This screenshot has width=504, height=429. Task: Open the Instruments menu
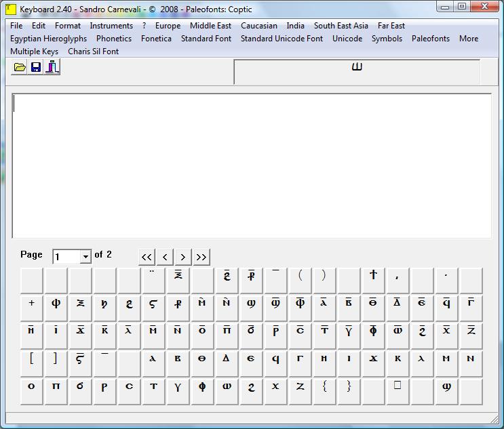(111, 26)
